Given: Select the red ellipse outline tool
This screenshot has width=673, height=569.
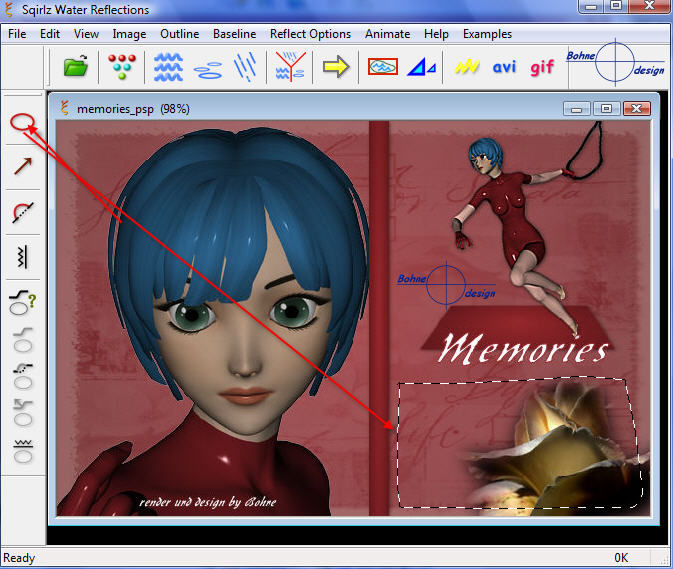Looking at the screenshot, I should [22, 122].
